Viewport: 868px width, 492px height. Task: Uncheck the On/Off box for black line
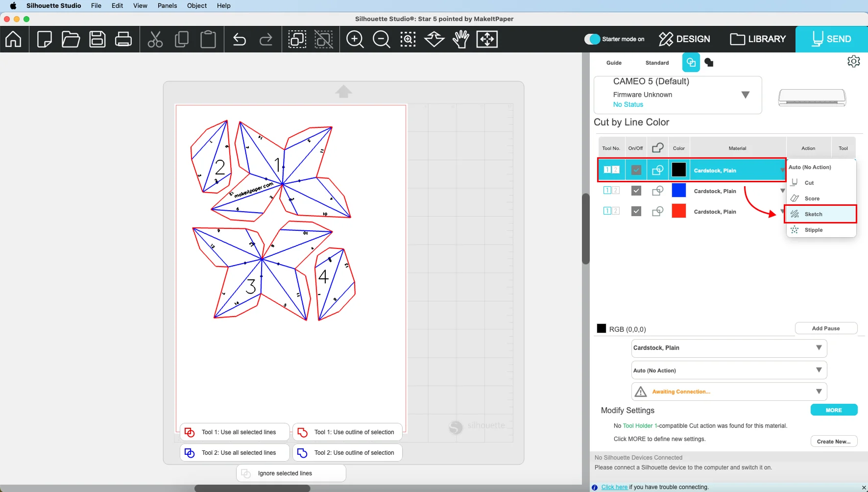tap(636, 170)
